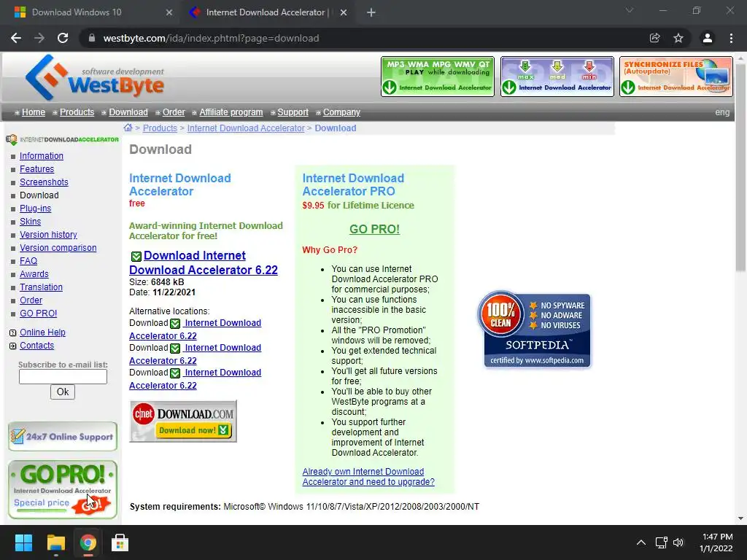This screenshot has height=560, width=747.
Task: Open the Order menu item in nav bar
Action: [x=174, y=112]
